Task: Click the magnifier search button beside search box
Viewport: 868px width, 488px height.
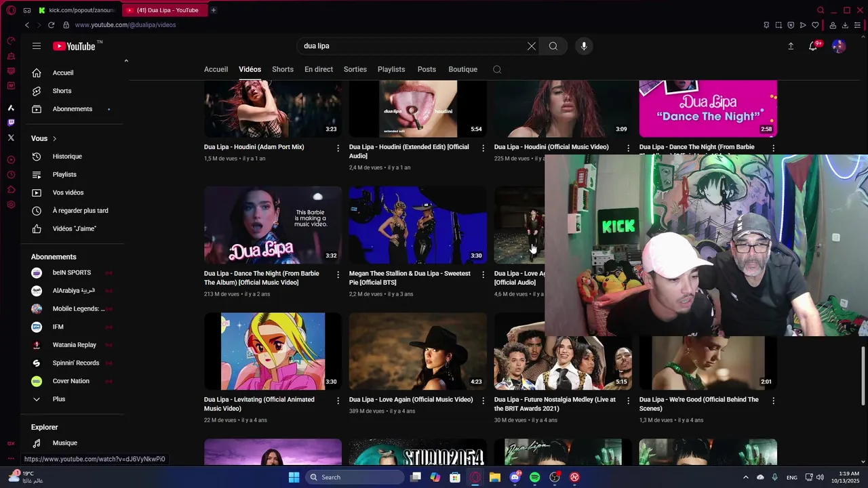Action: (x=553, y=46)
